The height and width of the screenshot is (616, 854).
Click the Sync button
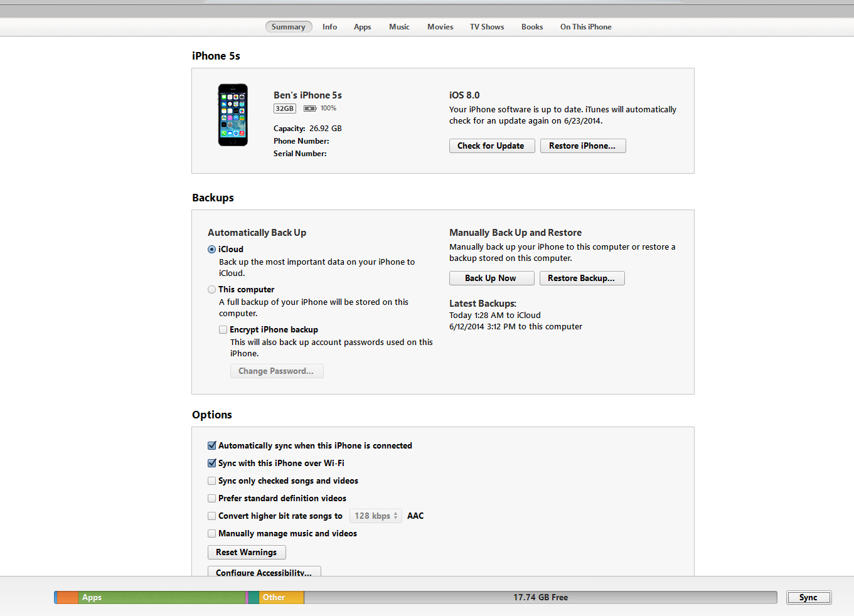click(x=809, y=597)
